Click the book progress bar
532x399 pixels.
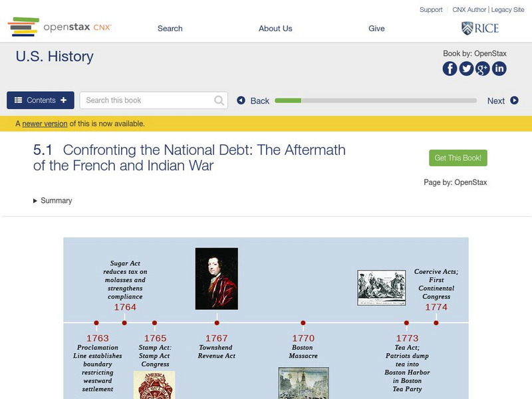click(376, 100)
